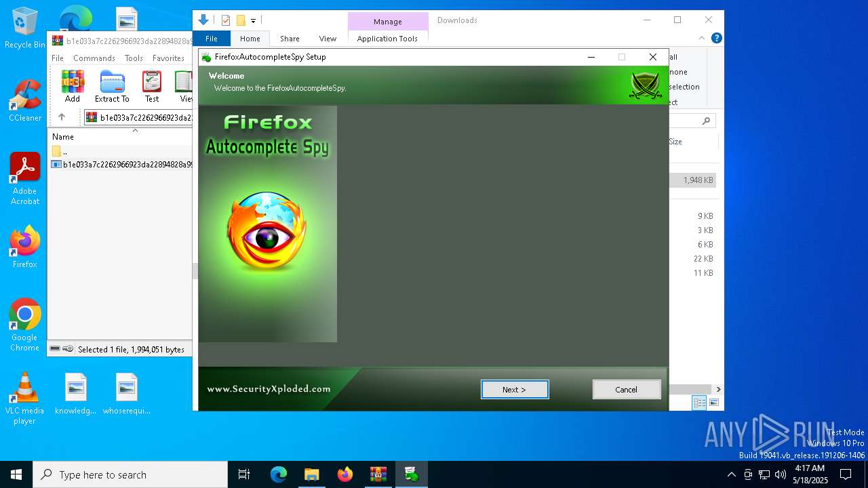
Task: Switch to View tab in Explorer
Action: pos(328,39)
